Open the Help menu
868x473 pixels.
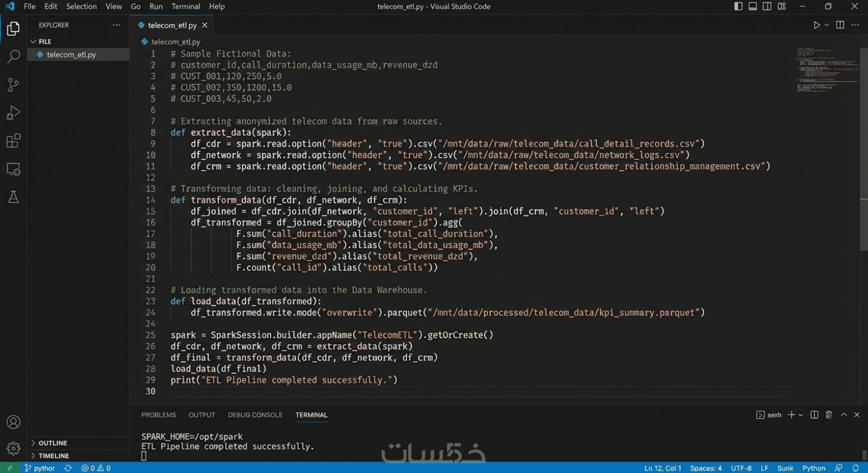click(217, 6)
